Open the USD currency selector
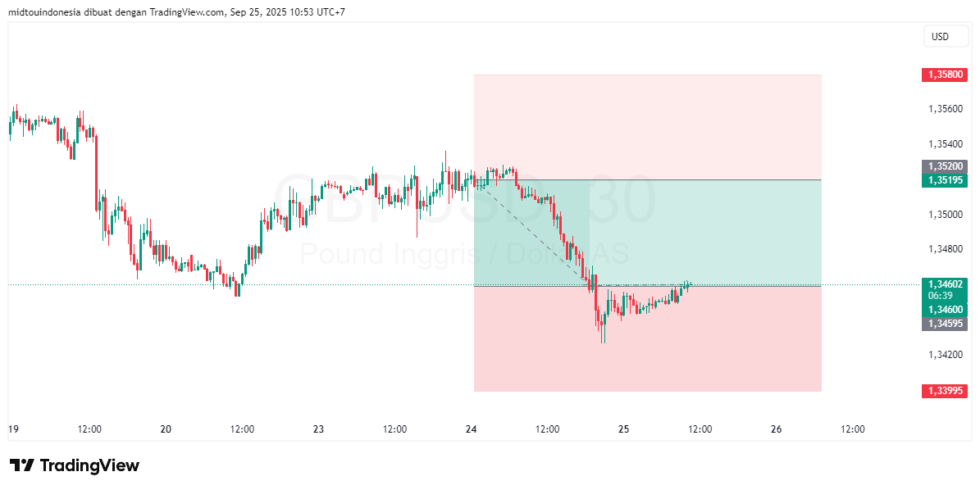The image size is (980, 490). tap(946, 36)
